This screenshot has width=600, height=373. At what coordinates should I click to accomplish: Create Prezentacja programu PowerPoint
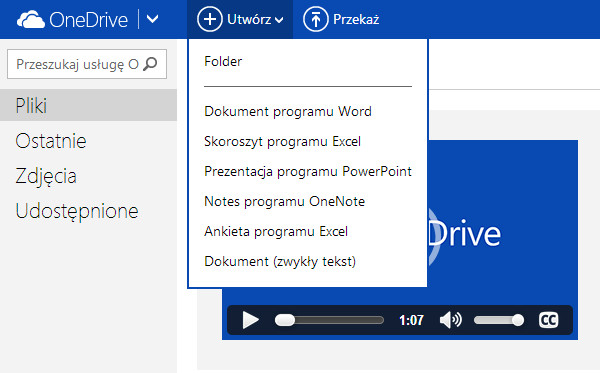click(308, 171)
